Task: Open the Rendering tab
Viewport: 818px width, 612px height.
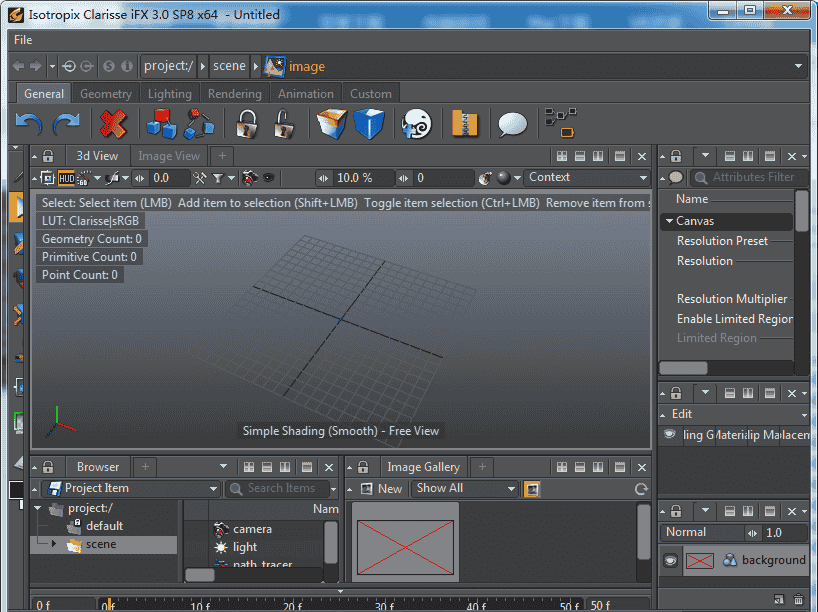Action: click(x=234, y=93)
